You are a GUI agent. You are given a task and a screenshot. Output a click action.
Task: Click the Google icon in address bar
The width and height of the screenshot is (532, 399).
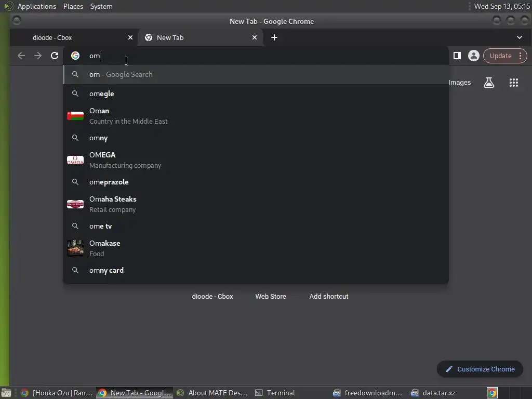[x=75, y=56]
